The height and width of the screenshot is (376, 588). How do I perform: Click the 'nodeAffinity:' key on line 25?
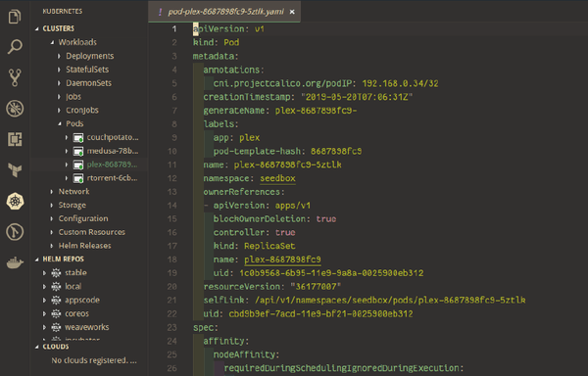tap(246, 354)
